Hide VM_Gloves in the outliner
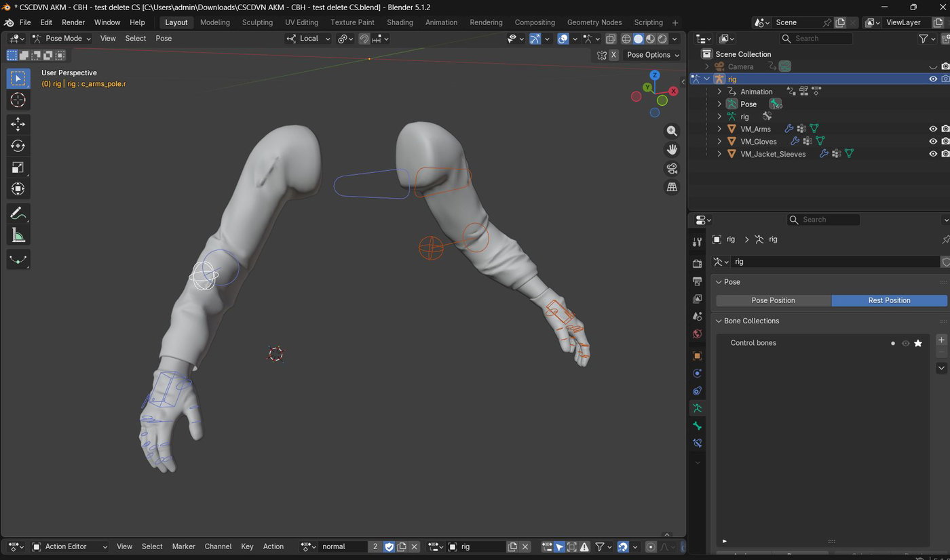 coord(933,141)
